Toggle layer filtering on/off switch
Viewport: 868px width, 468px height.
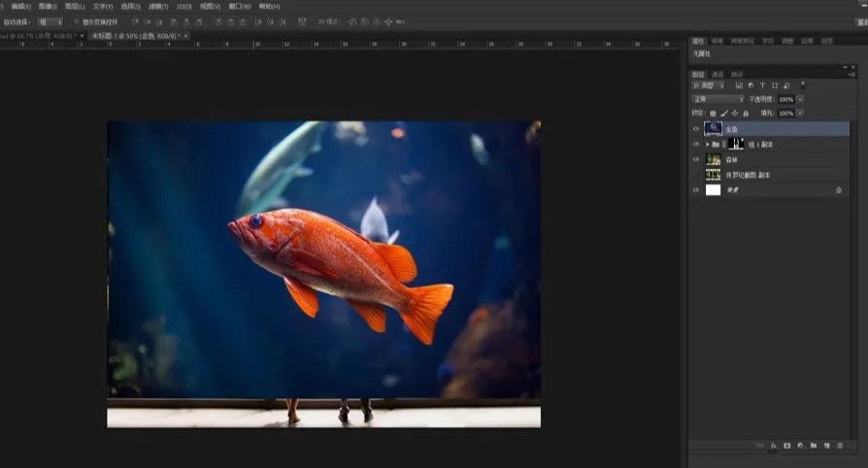point(803,84)
